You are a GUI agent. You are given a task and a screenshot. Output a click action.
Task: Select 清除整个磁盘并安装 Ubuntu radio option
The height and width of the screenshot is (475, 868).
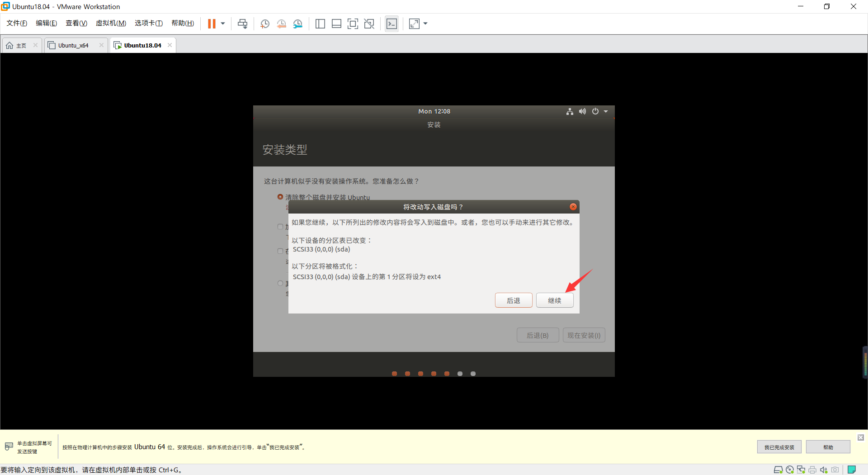pos(280,197)
